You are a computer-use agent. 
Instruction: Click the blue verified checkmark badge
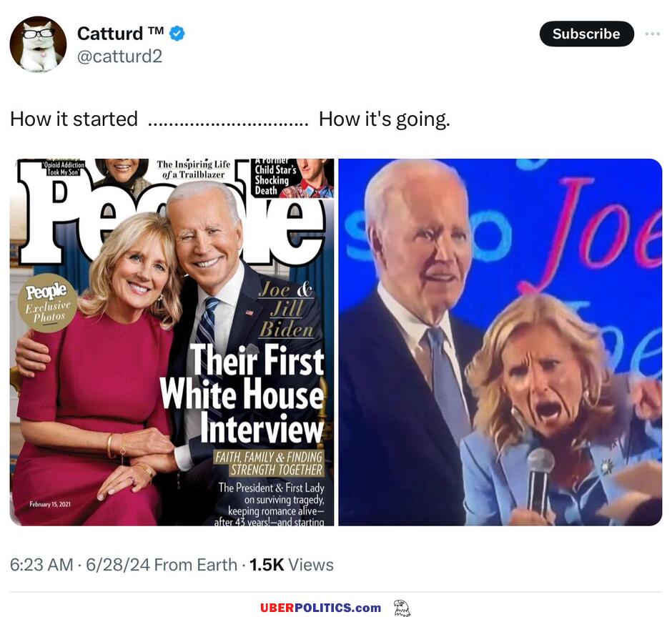pos(177,34)
